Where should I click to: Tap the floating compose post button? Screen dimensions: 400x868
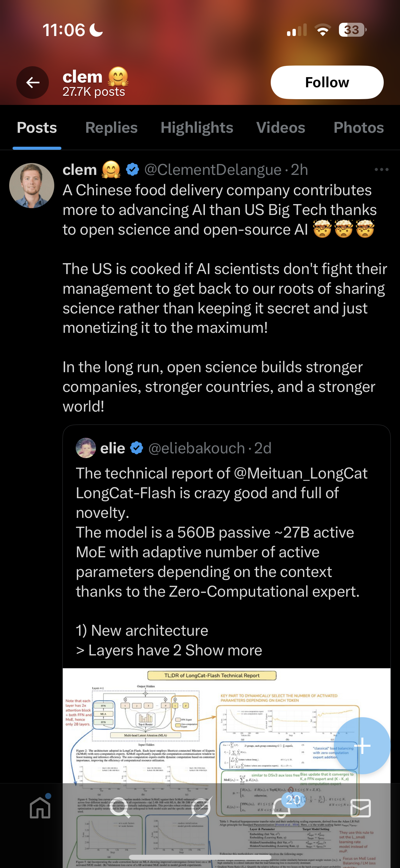tap(362, 746)
